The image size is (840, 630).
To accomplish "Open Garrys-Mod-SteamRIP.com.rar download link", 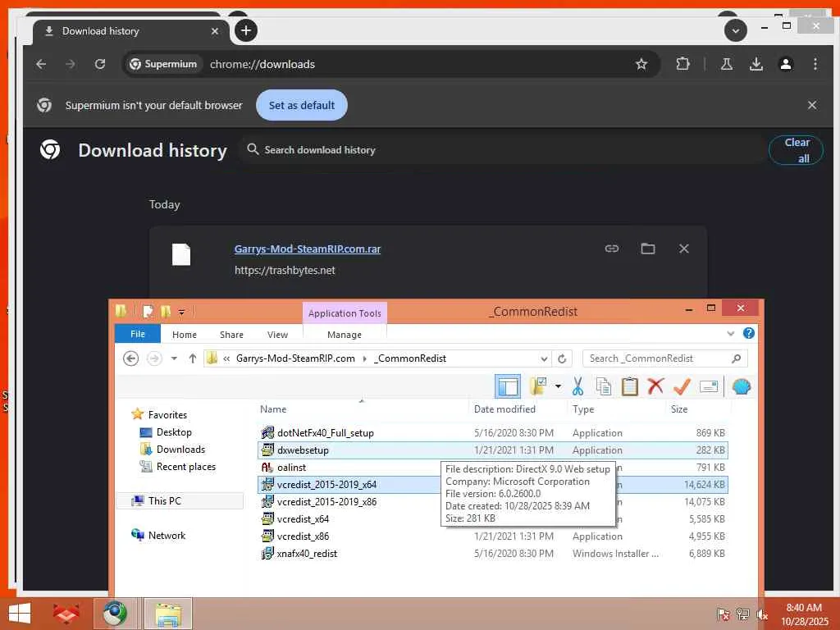I will (x=308, y=249).
